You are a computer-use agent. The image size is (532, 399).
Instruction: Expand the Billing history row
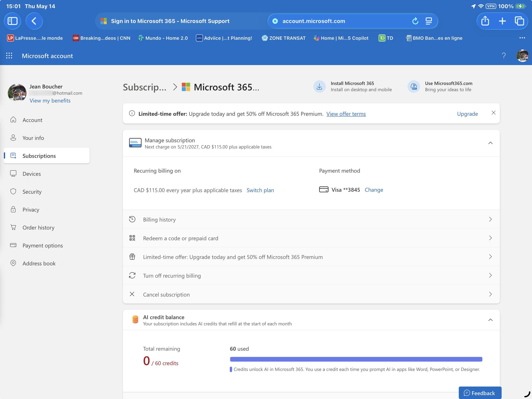[x=311, y=220]
